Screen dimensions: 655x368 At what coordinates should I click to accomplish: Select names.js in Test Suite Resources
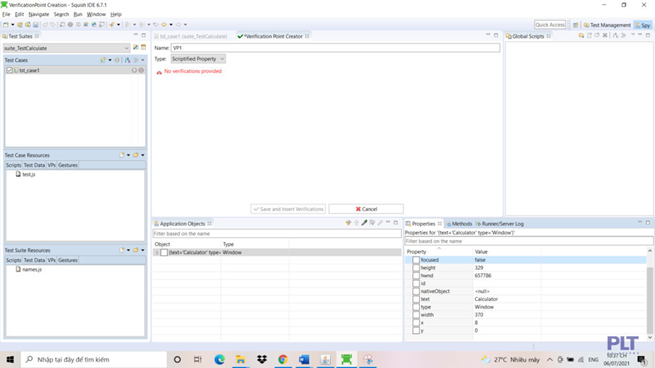coord(28,269)
